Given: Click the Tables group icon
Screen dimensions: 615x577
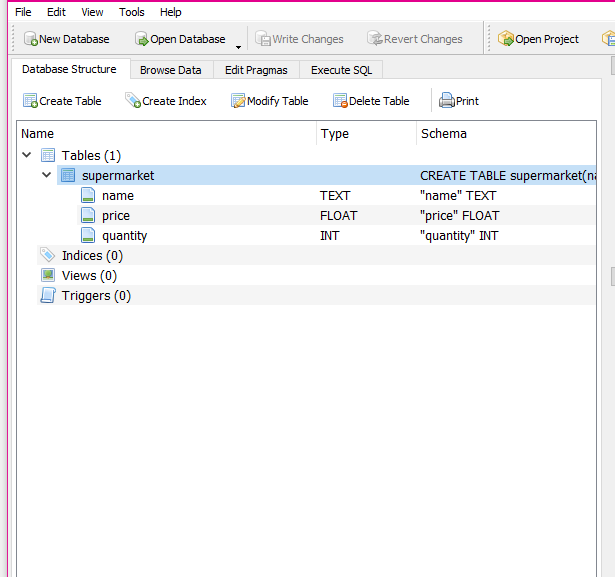Looking at the screenshot, I should click(x=48, y=155).
